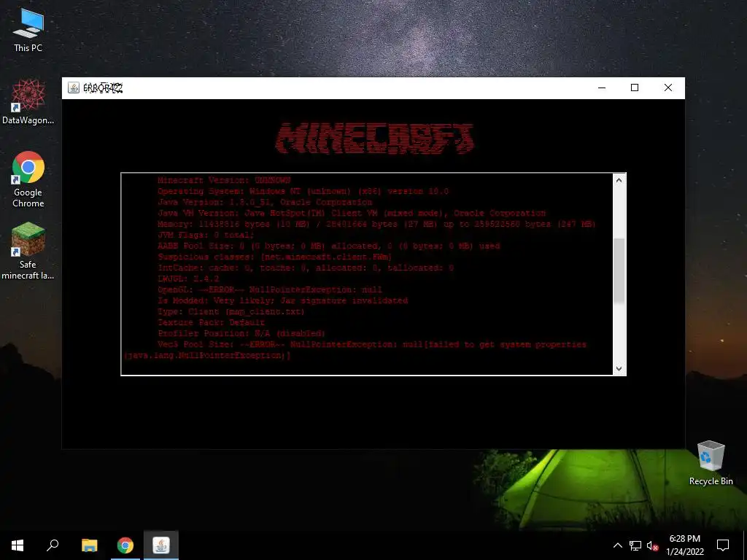The image size is (747, 560).
Task: Click Java icon in ERROR422 title bar
Action: click(74, 87)
